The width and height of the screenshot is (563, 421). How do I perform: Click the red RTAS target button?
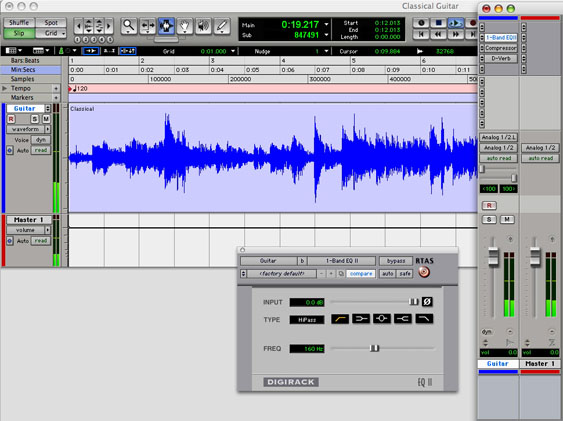point(424,272)
